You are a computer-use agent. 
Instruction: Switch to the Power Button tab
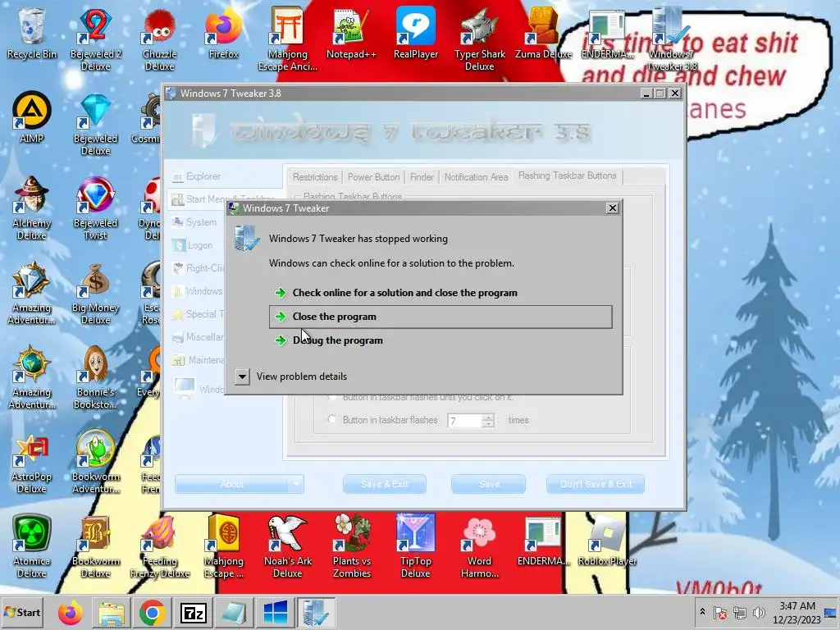[x=373, y=177]
